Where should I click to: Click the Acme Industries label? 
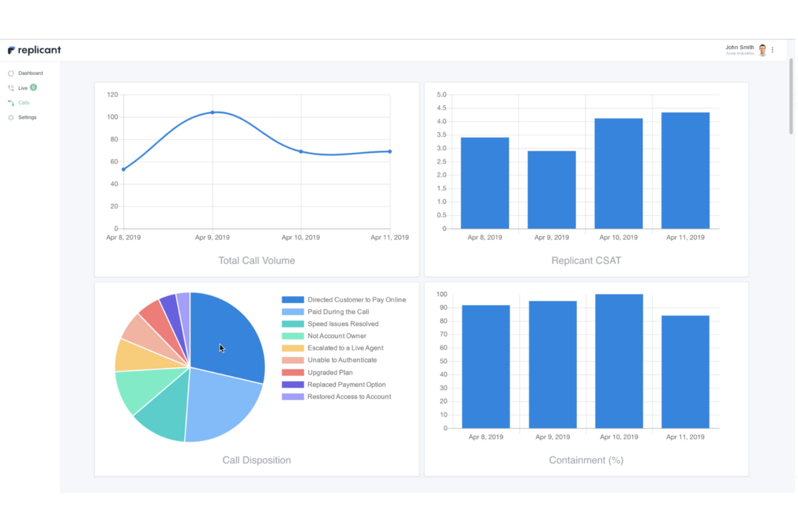point(739,53)
